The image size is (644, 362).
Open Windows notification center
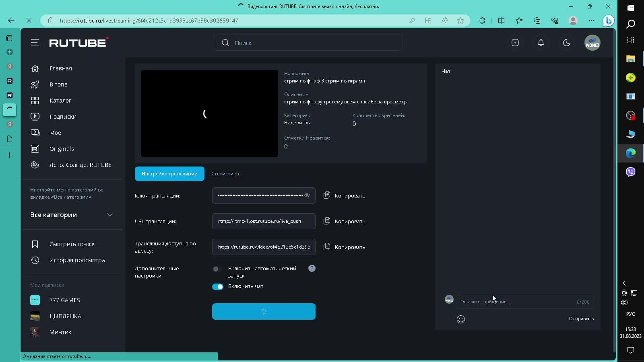click(x=631, y=350)
